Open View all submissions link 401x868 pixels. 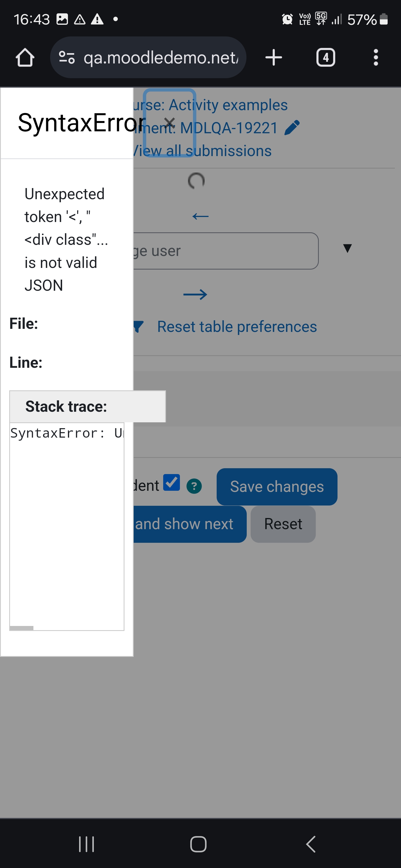click(202, 151)
